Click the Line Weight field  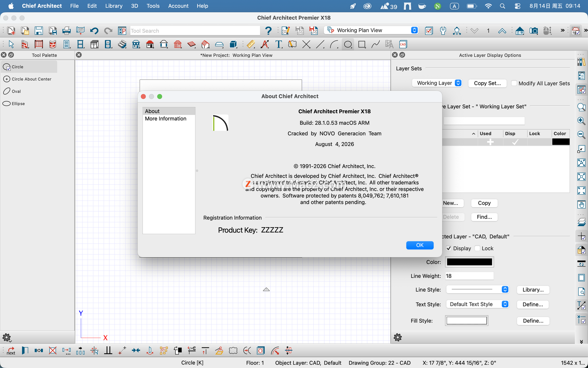(x=469, y=276)
